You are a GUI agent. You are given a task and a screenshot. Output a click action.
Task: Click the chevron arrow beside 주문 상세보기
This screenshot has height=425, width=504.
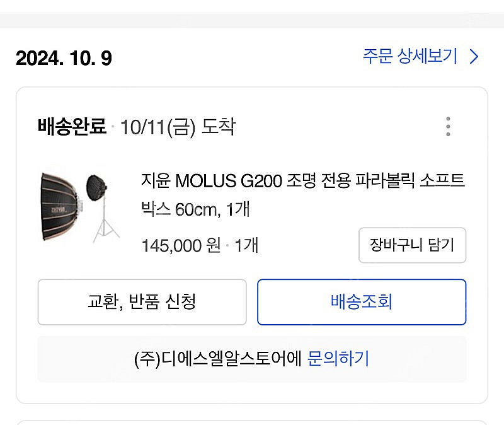coord(474,57)
